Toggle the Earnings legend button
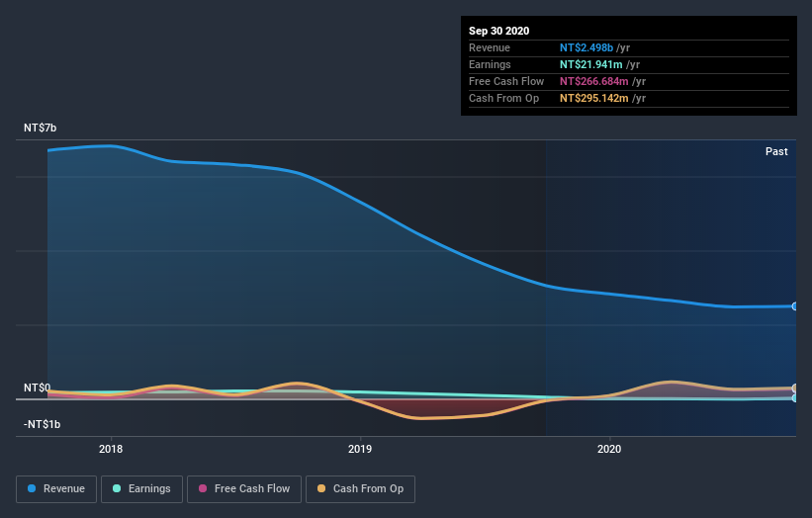Image resolution: width=812 pixels, height=518 pixels. (141, 489)
